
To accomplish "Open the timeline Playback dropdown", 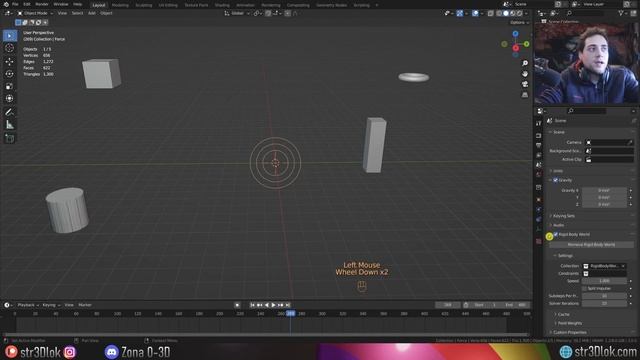I will pyautogui.click(x=28, y=305).
